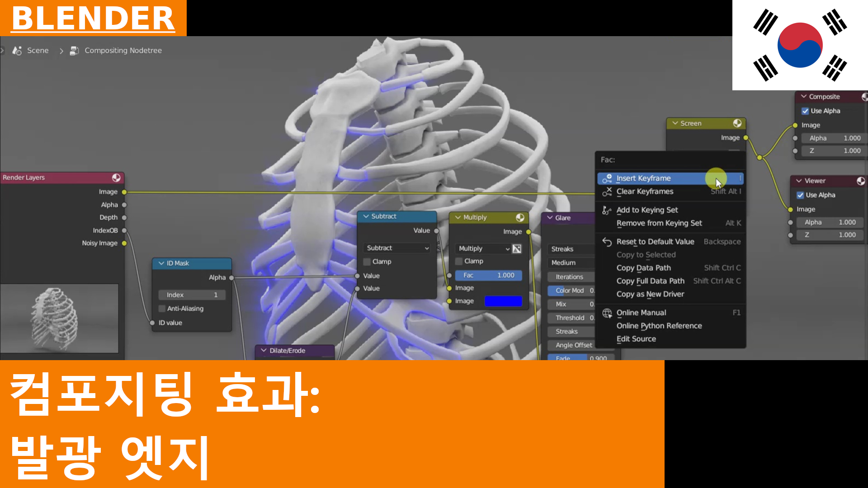868x488 pixels.
Task: Select Copy Full Data Path
Action: click(x=670, y=281)
